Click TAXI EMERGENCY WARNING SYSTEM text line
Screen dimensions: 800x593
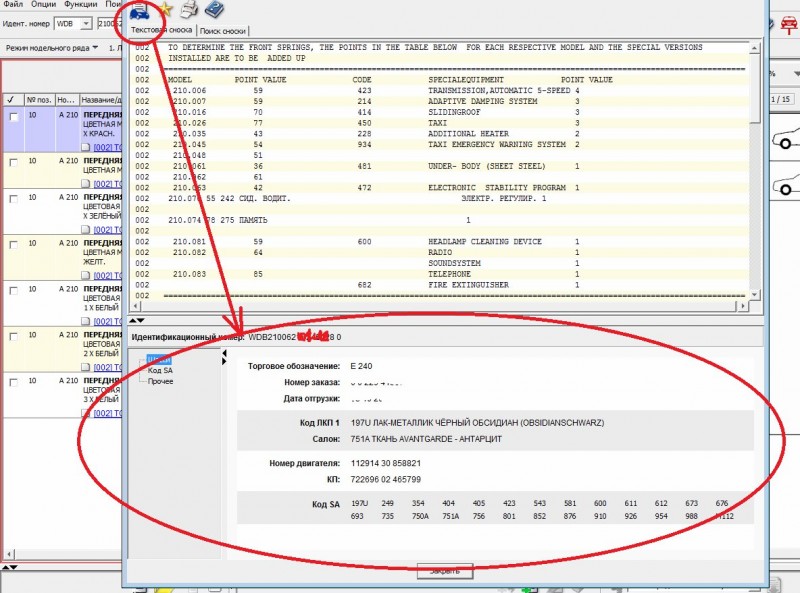497,145
